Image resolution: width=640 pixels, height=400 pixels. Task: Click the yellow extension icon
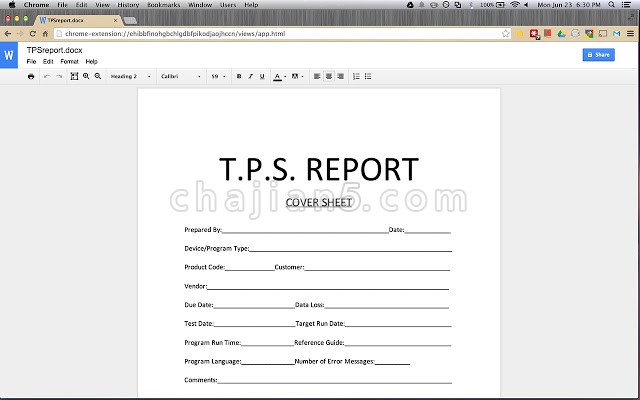pyautogui.click(x=520, y=34)
